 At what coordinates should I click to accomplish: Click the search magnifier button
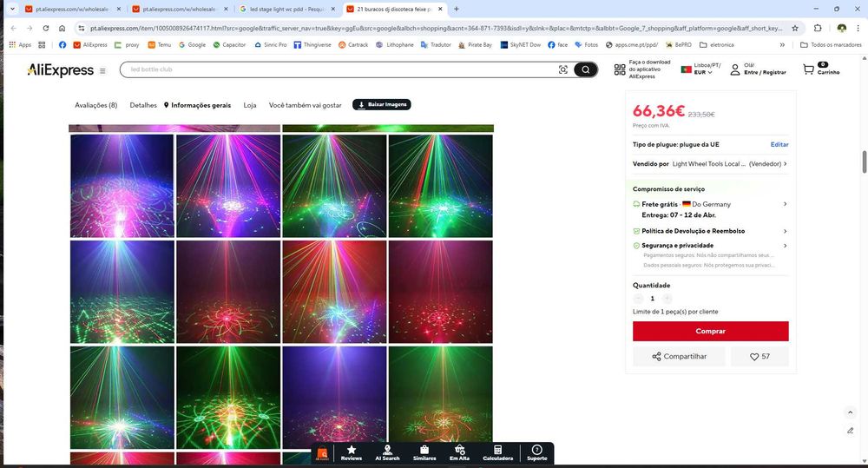click(585, 69)
